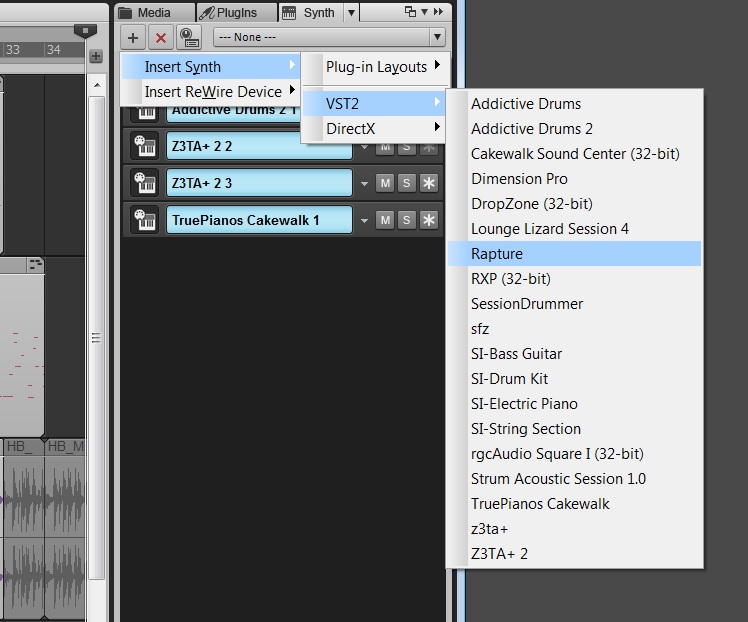Select the TruePianos Cakewalk 1 synth name
748x622 pixels.
pyautogui.click(x=259, y=220)
